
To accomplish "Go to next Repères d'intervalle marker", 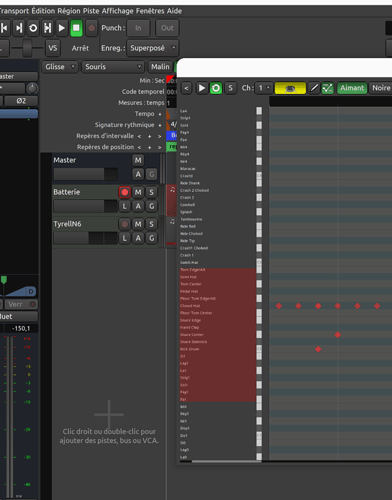I will [x=159, y=136].
